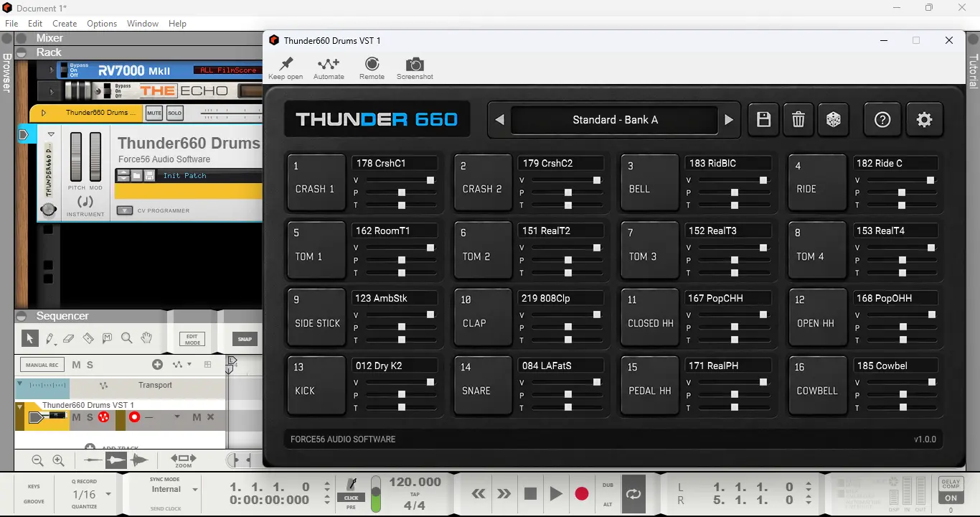This screenshot has width=980, height=517.
Task: Open the Sync Mode Internal dropdown
Action: [x=194, y=490]
